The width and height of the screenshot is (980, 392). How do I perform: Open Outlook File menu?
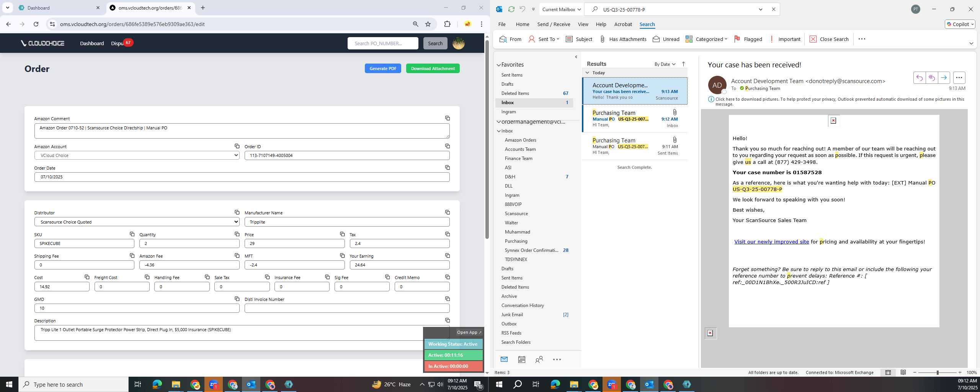click(x=502, y=24)
